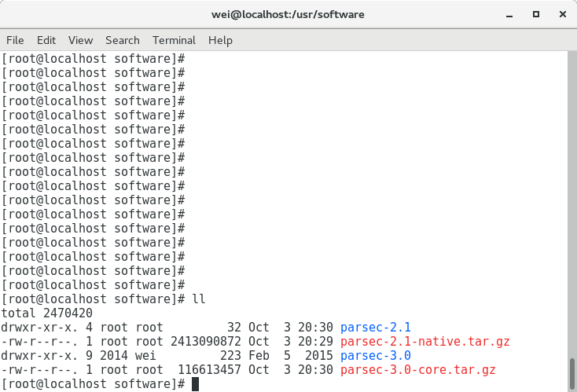Click the year 2015 in parsec-3.0 row
Viewport: 577px width, 392px height.
click(x=318, y=355)
